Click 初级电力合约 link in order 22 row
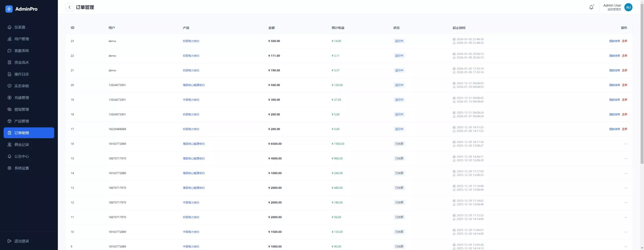Screen dimensions: 644x250 click(191, 56)
